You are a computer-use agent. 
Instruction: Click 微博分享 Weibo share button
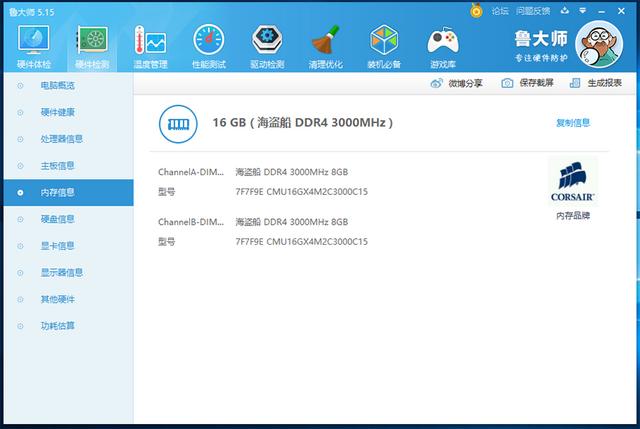(x=456, y=83)
